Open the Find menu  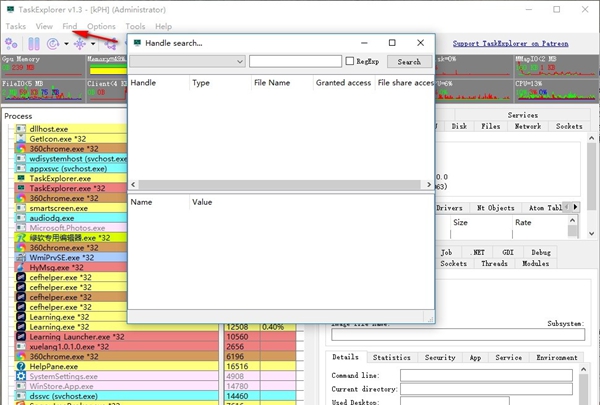coord(70,26)
